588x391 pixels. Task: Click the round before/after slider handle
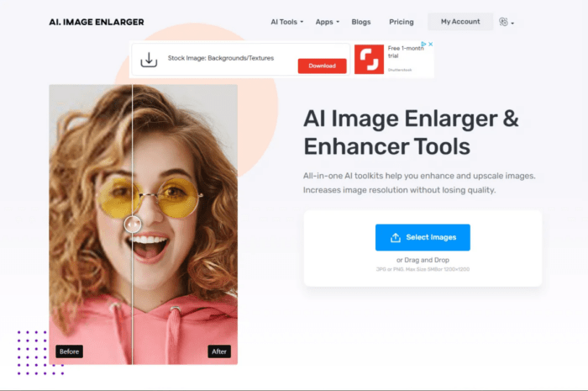point(133,224)
